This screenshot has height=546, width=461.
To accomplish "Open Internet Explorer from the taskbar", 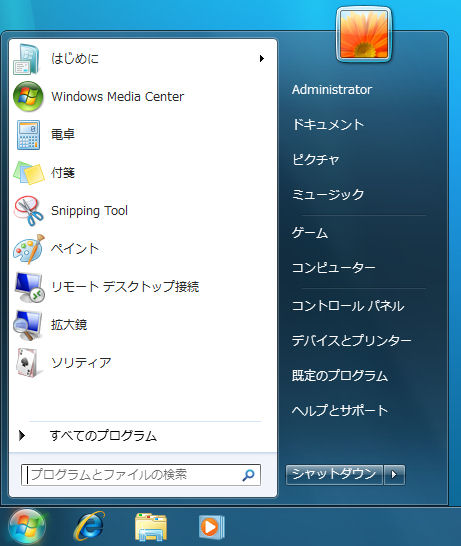I will click(x=89, y=526).
